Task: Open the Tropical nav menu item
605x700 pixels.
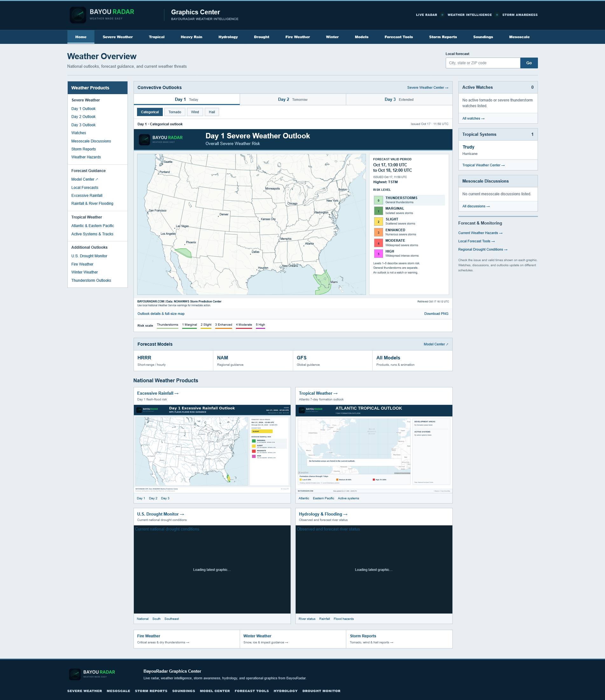Action: coord(157,37)
